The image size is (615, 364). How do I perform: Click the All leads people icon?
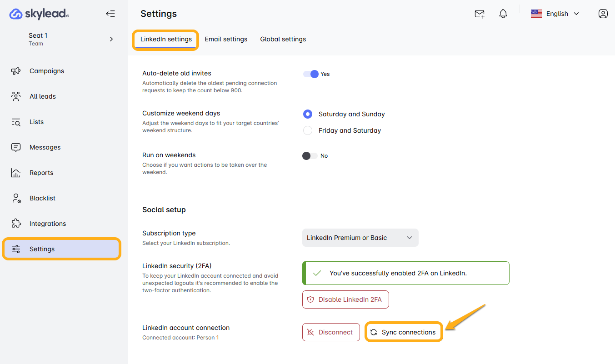pos(16,96)
